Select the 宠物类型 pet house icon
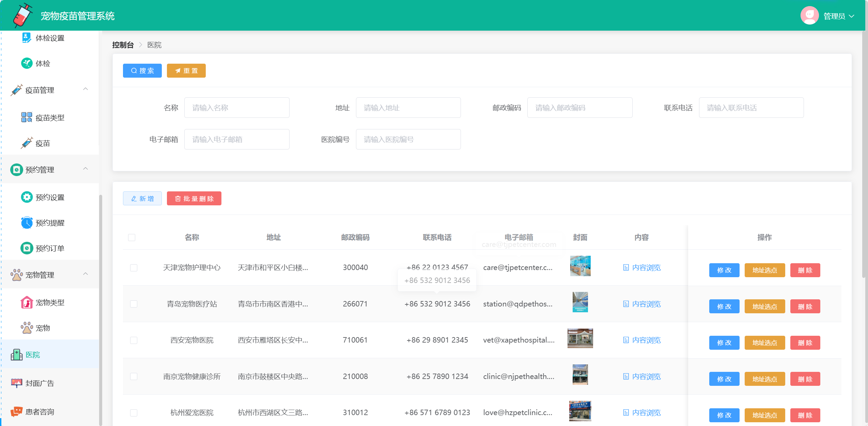Image resolution: width=868 pixels, height=426 pixels. [27, 302]
